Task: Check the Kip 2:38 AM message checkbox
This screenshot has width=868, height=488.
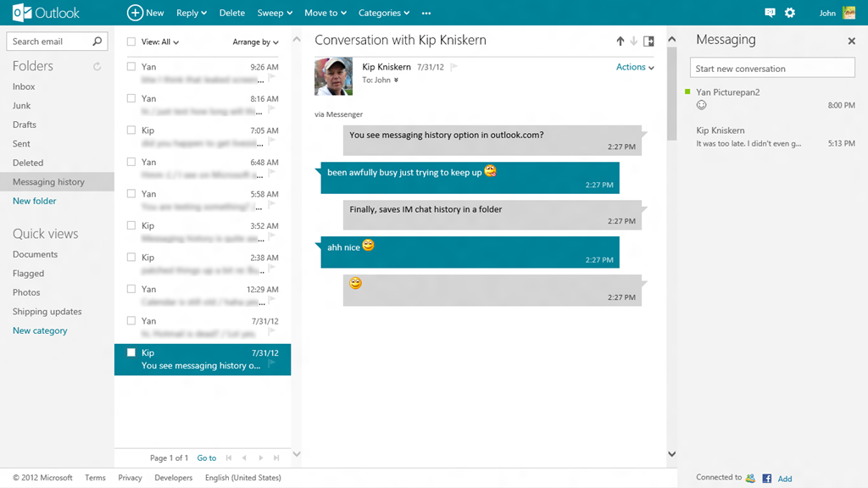Action: [x=131, y=257]
